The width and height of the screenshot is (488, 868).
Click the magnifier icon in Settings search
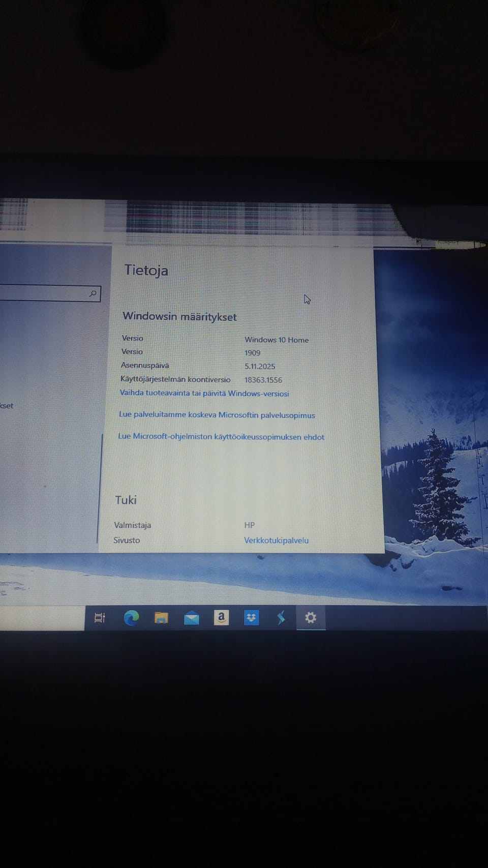[93, 293]
